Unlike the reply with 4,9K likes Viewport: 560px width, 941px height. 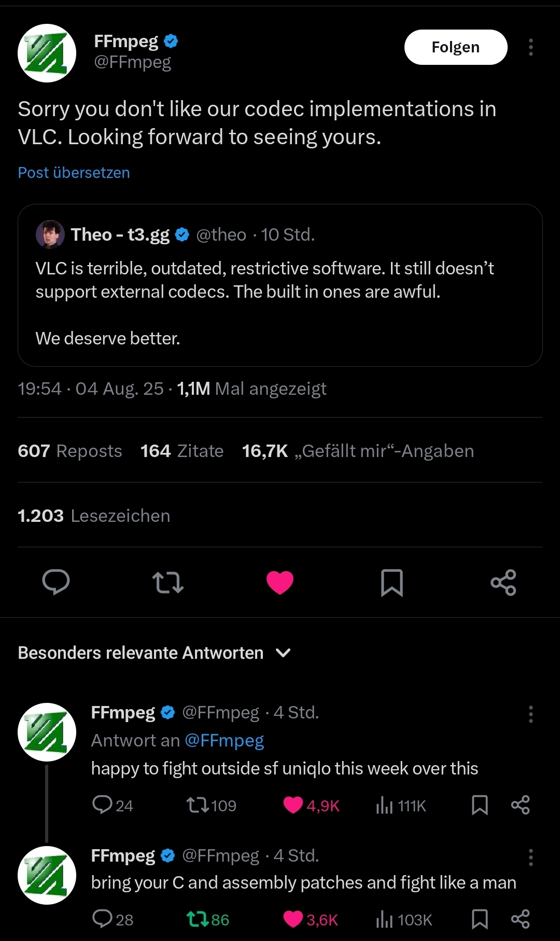point(293,805)
